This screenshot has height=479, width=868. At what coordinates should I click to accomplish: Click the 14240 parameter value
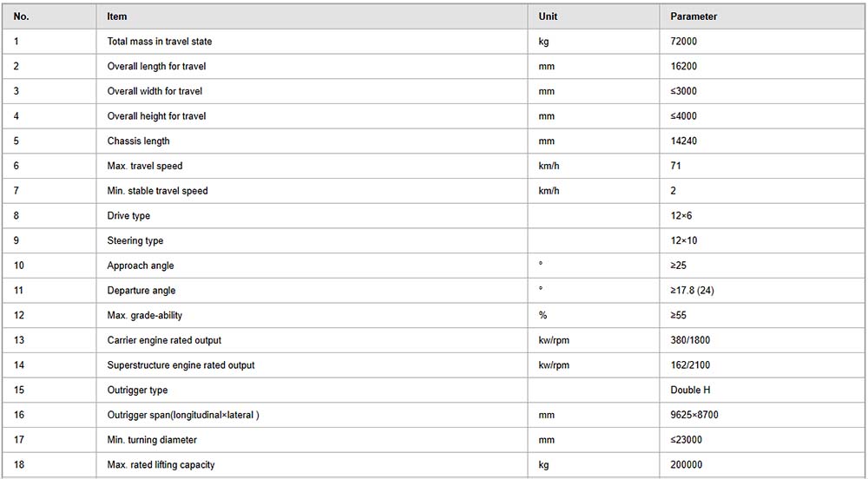pos(683,141)
